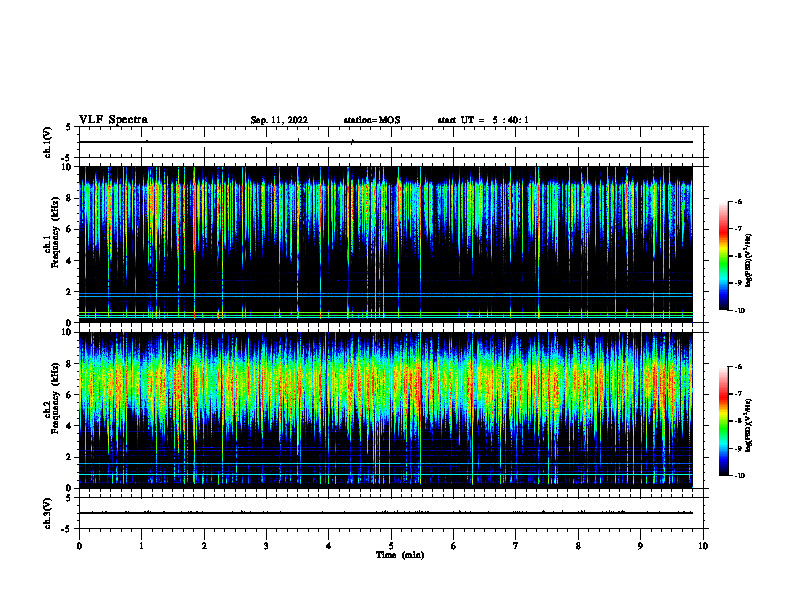792x612 pixels.
Task: Click inside the ch.1 spectrogram panel
Action: (x=386, y=244)
